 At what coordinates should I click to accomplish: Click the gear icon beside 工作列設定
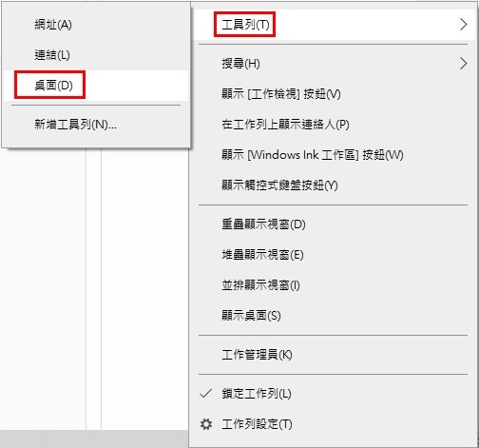point(206,424)
